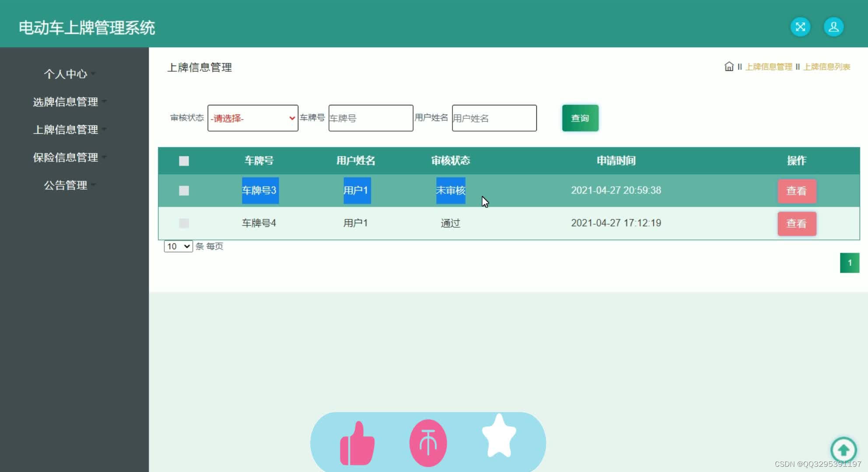Click the 未审核 status cell

[451, 191]
